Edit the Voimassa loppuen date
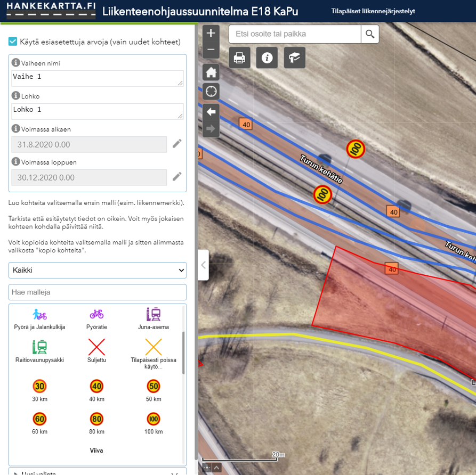Image resolution: width=476 pixels, height=475 pixels. pyautogui.click(x=177, y=177)
